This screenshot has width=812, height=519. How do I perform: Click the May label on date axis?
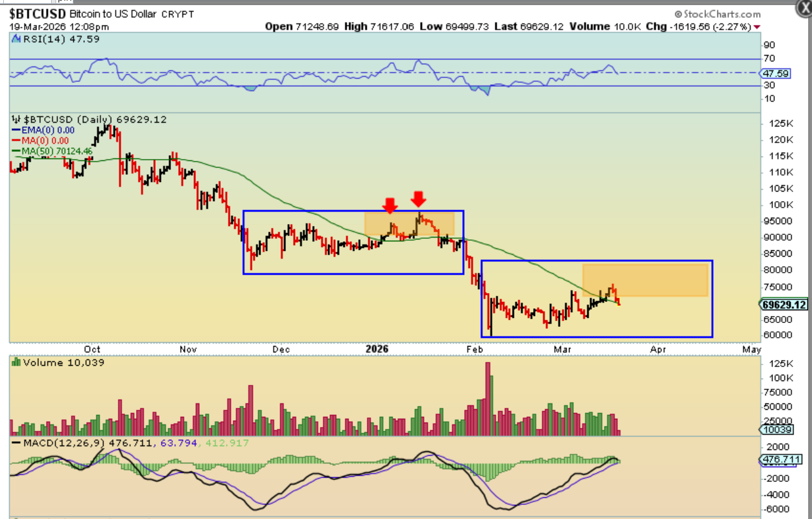click(752, 349)
